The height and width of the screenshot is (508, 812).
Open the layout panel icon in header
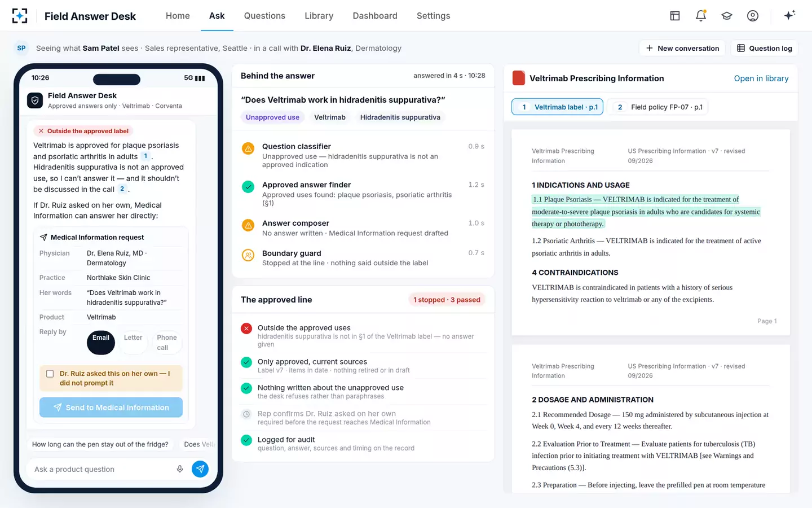pyautogui.click(x=675, y=16)
